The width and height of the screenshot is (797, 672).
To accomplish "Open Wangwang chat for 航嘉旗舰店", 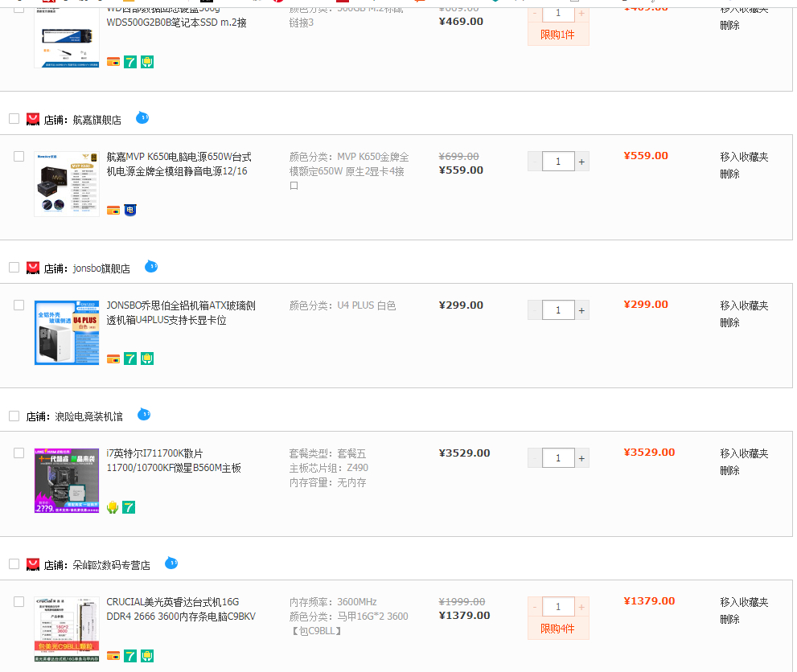I will tap(142, 118).
